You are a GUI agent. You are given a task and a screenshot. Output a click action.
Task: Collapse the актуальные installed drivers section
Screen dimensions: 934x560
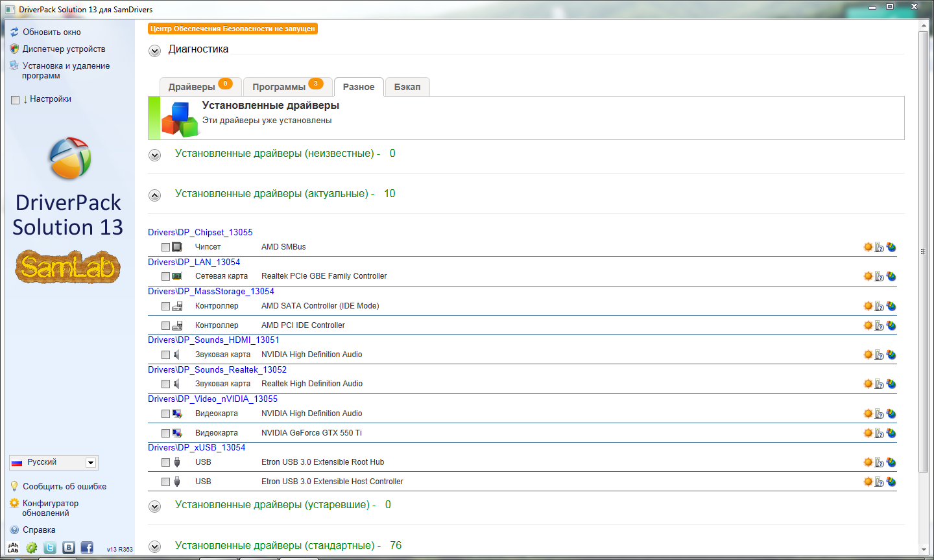[154, 195]
